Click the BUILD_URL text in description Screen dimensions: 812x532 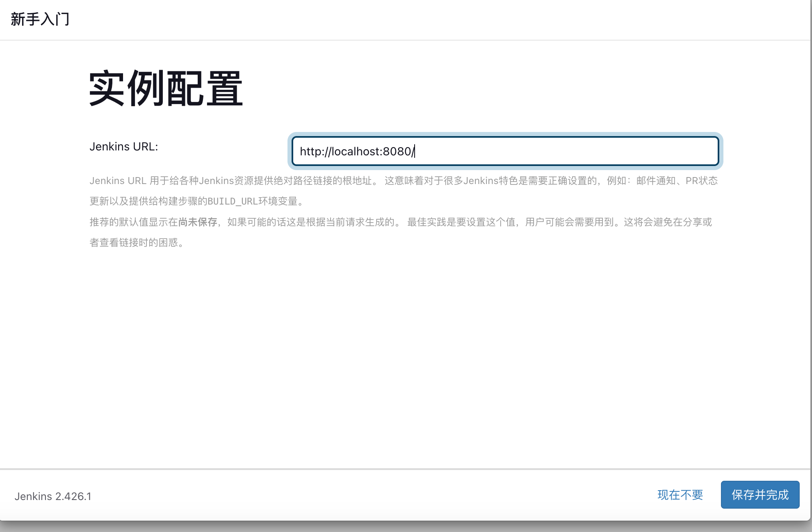pos(232,201)
